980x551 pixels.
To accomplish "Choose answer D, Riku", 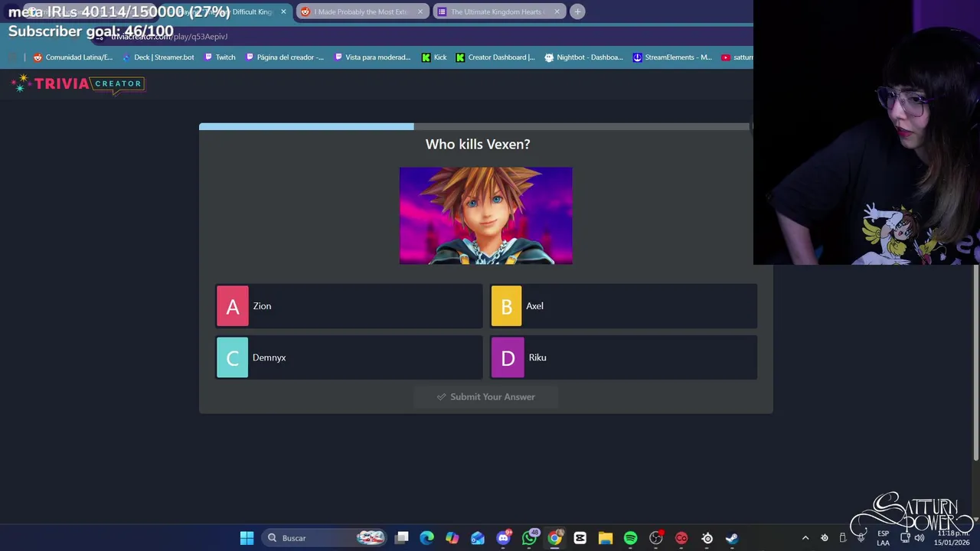I will [623, 357].
